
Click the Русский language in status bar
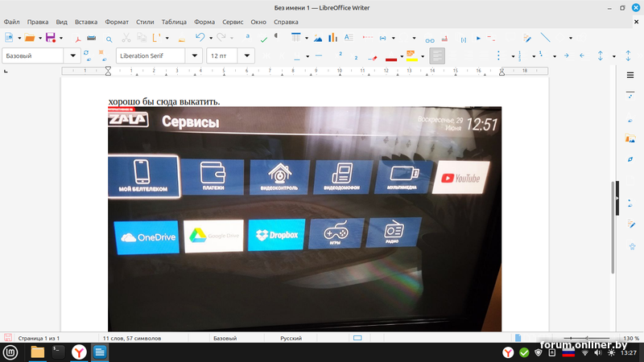click(291, 339)
